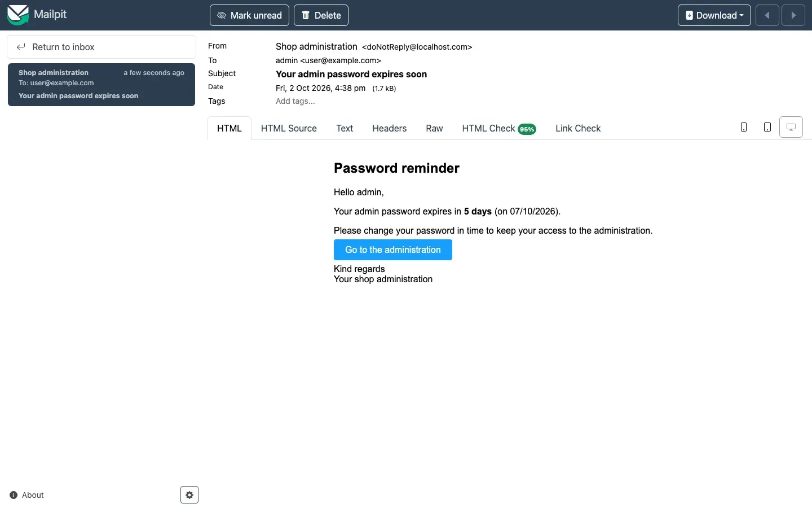
Task: Switch to the Text tab
Action: 345,128
